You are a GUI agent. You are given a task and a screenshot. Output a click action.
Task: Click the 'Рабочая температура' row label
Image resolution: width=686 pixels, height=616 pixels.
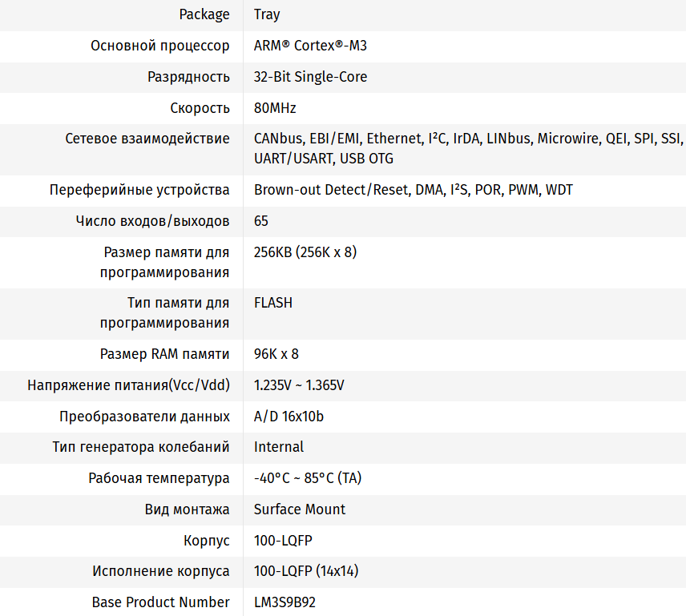[159, 478]
